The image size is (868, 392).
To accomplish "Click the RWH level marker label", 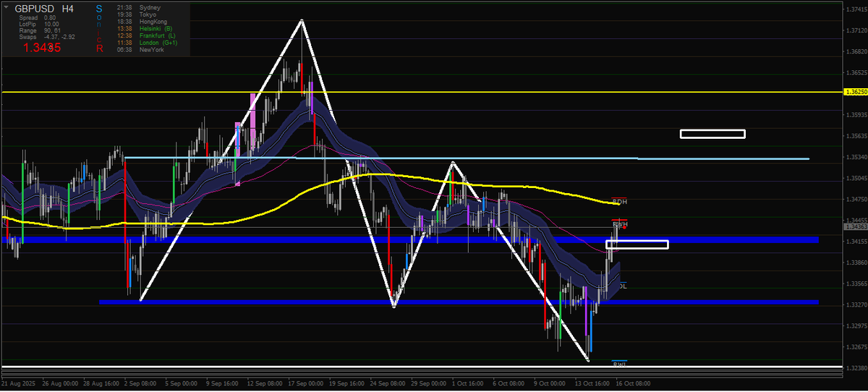I will (x=620, y=225).
